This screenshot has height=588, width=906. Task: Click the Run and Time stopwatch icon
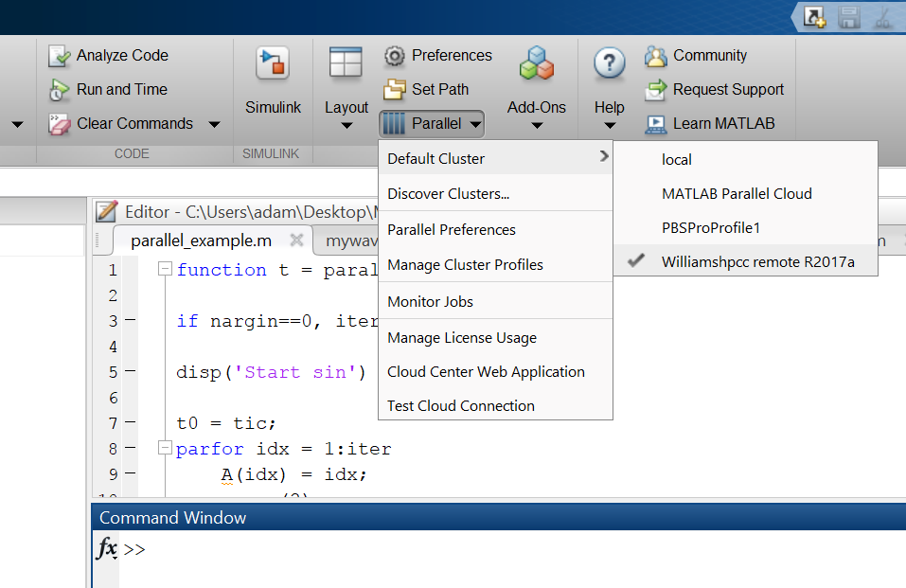point(59,90)
